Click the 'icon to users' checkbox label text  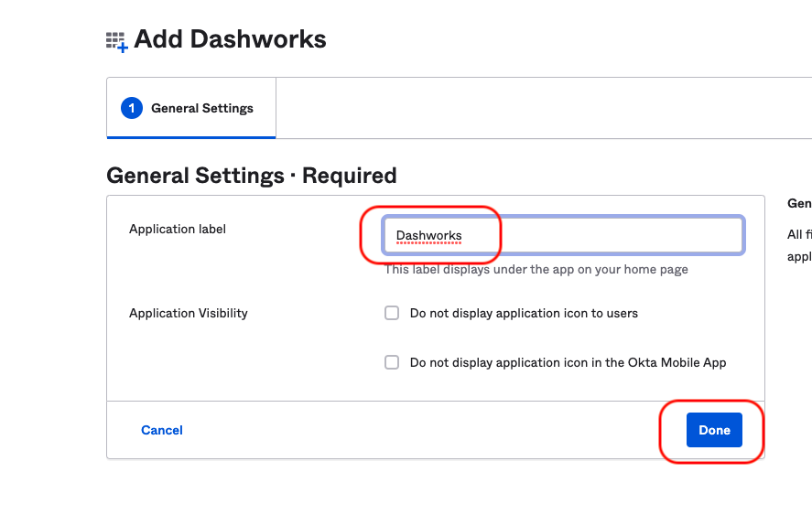tap(524, 313)
